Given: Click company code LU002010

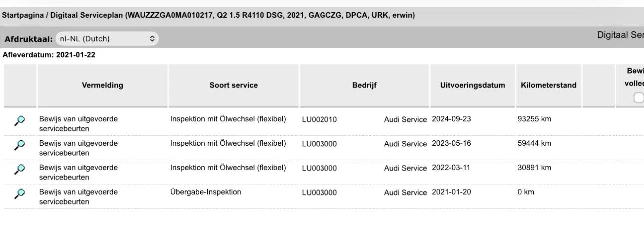Looking at the screenshot, I should point(320,120).
